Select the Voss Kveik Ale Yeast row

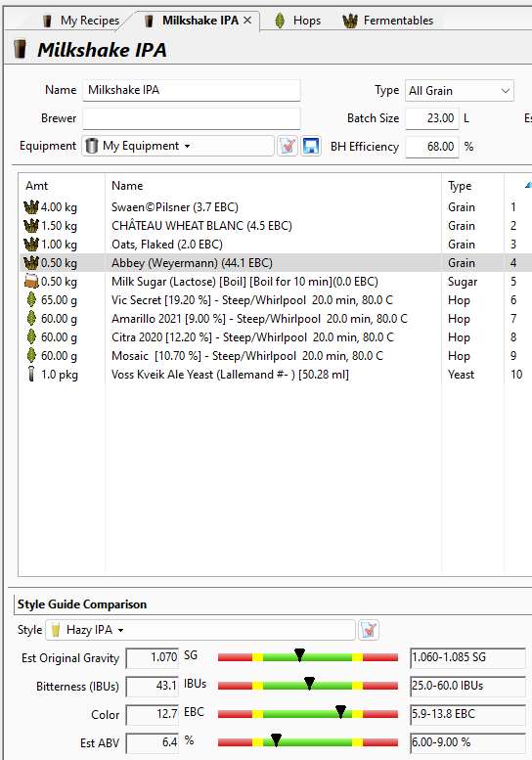click(x=275, y=375)
